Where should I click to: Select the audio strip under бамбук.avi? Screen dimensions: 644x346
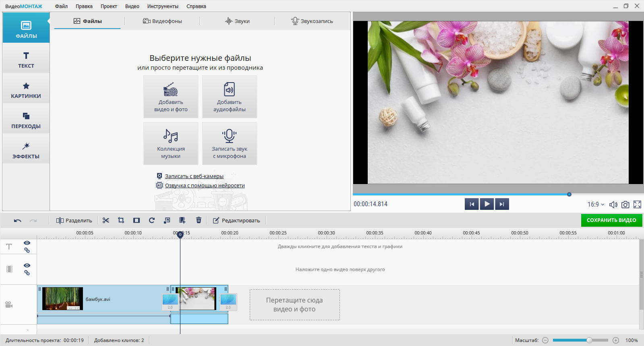click(x=104, y=319)
